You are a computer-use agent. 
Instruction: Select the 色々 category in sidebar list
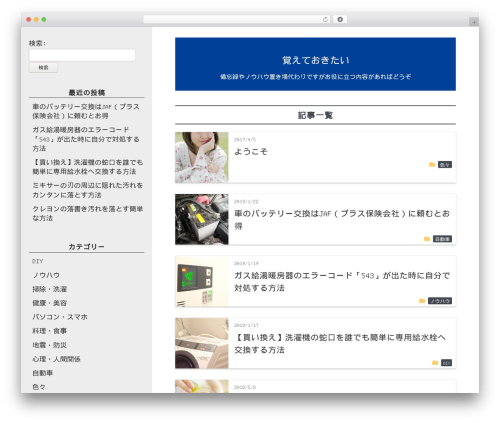pyautogui.click(x=39, y=387)
